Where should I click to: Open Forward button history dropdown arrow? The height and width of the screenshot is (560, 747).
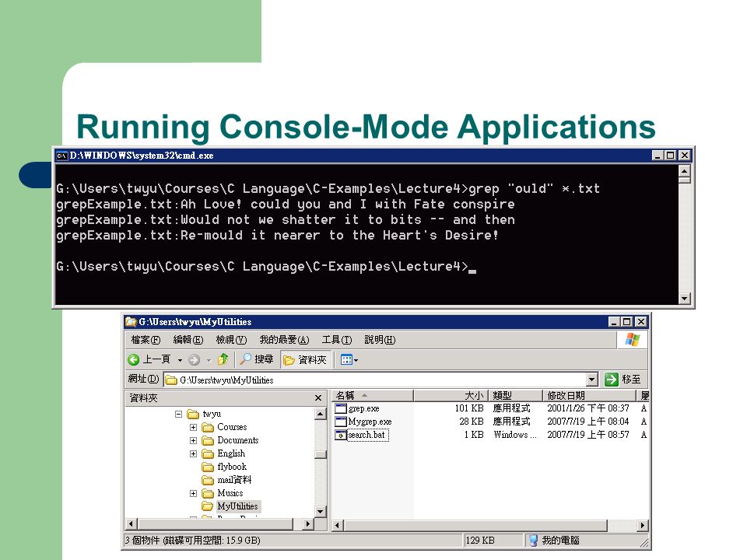(x=209, y=360)
